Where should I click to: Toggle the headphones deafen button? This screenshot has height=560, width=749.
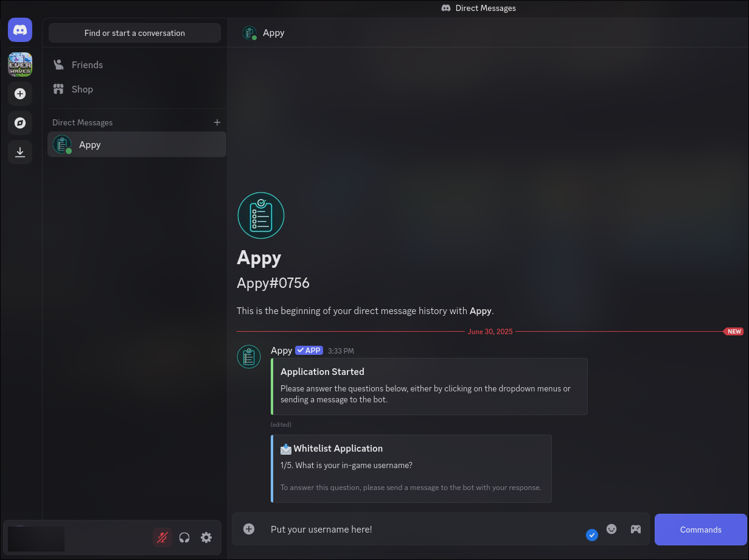tap(184, 537)
